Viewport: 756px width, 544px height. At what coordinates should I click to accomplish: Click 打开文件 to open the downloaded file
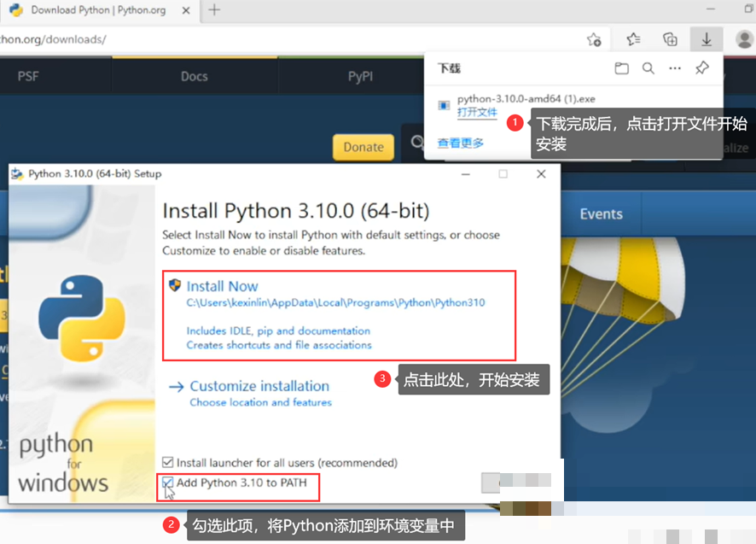click(477, 113)
